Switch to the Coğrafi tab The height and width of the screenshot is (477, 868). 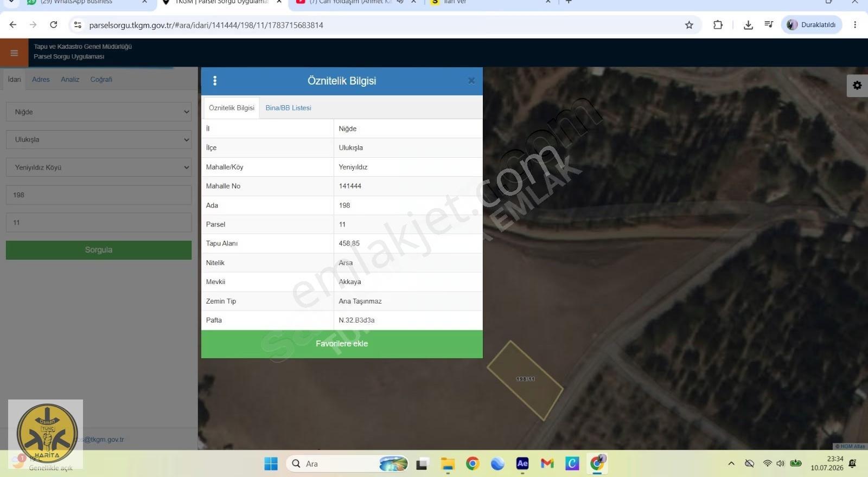click(x=101, y=79)
